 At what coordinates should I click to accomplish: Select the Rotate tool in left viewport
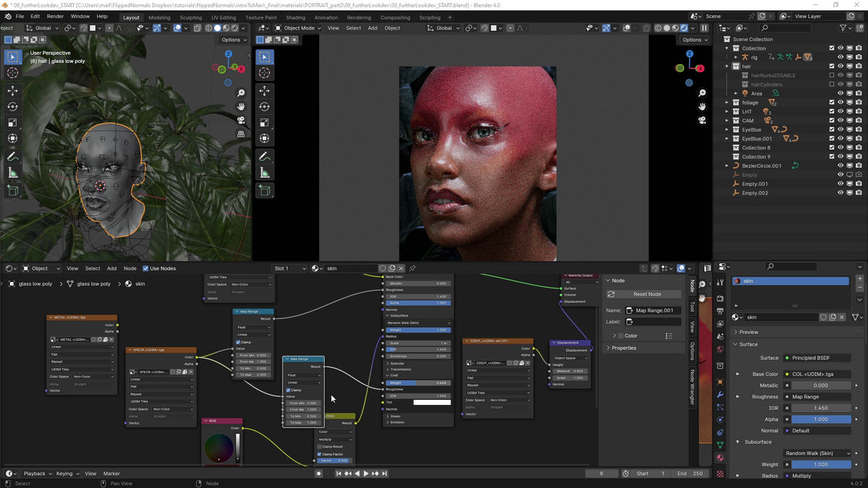click(x=12, y=106)
